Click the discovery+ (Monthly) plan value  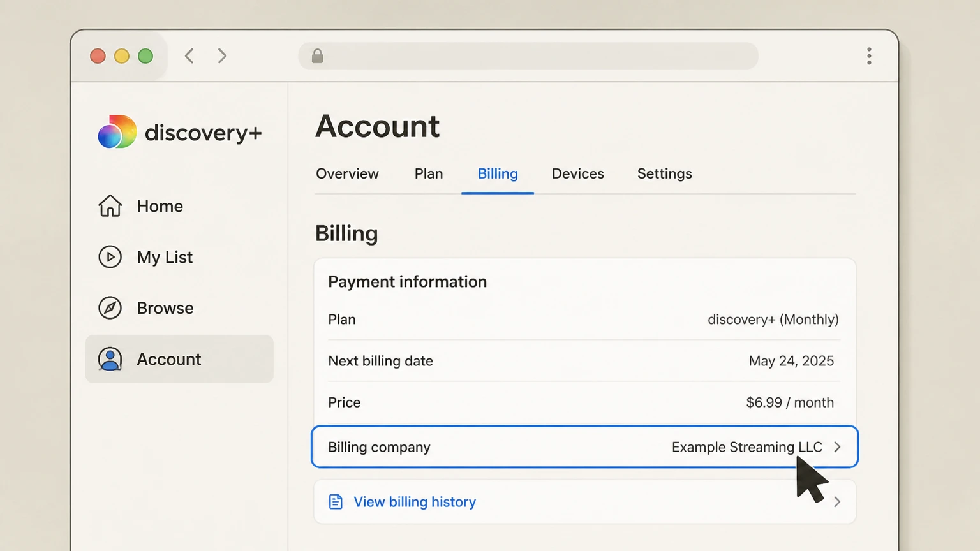pyautogui.click(x=773, y=320)
